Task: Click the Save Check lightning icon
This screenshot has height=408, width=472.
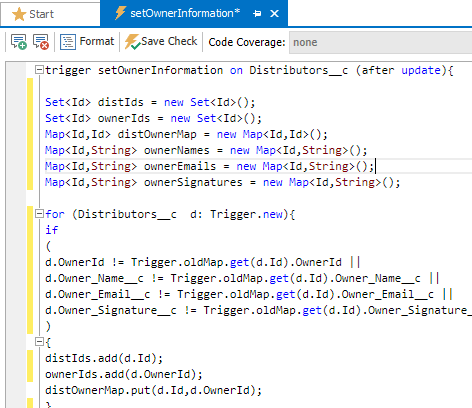Action: point(132,42)
